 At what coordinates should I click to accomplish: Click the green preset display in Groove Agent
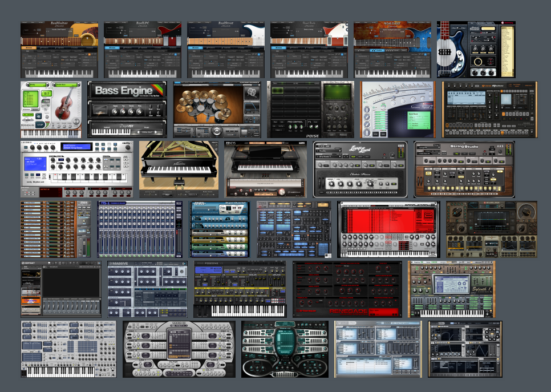tap(419, 120)
